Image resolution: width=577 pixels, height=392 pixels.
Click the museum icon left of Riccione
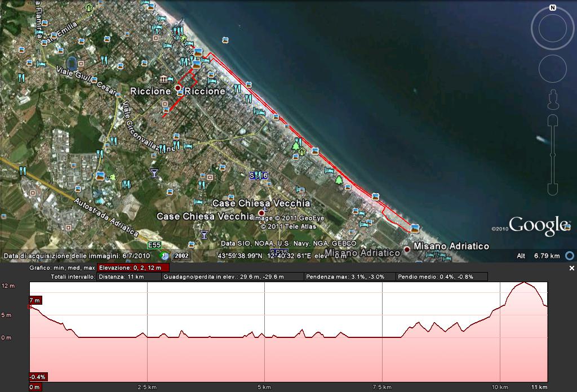tap(164, 79)
